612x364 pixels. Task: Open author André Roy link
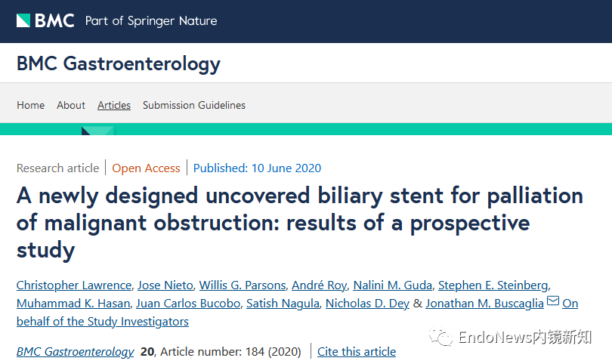(320, 285)
